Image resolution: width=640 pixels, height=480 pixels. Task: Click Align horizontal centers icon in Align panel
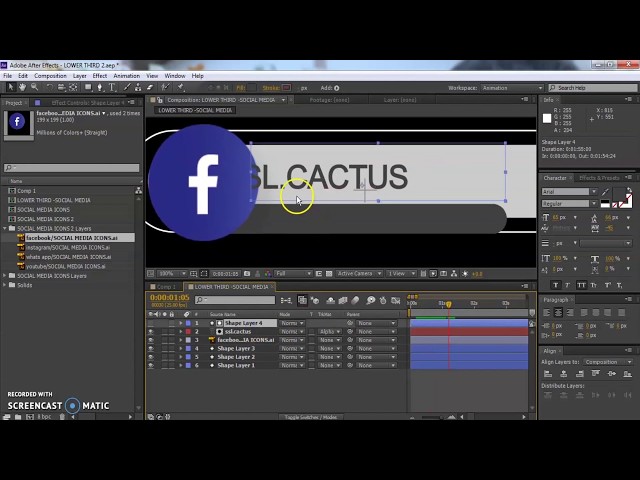564,373
